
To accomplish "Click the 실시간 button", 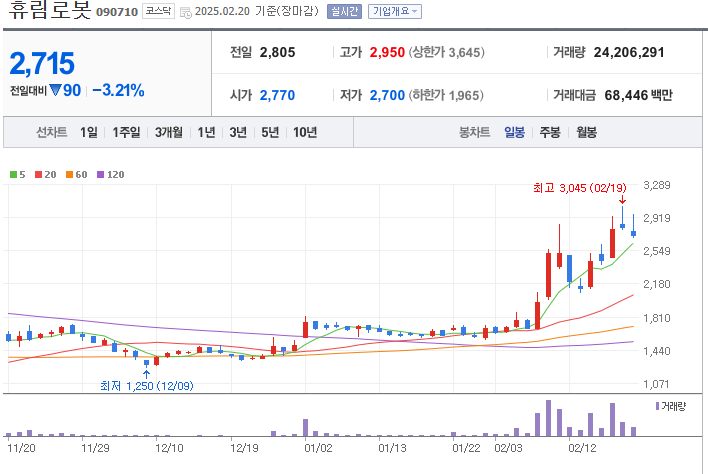I will click(x=345, y=11).
